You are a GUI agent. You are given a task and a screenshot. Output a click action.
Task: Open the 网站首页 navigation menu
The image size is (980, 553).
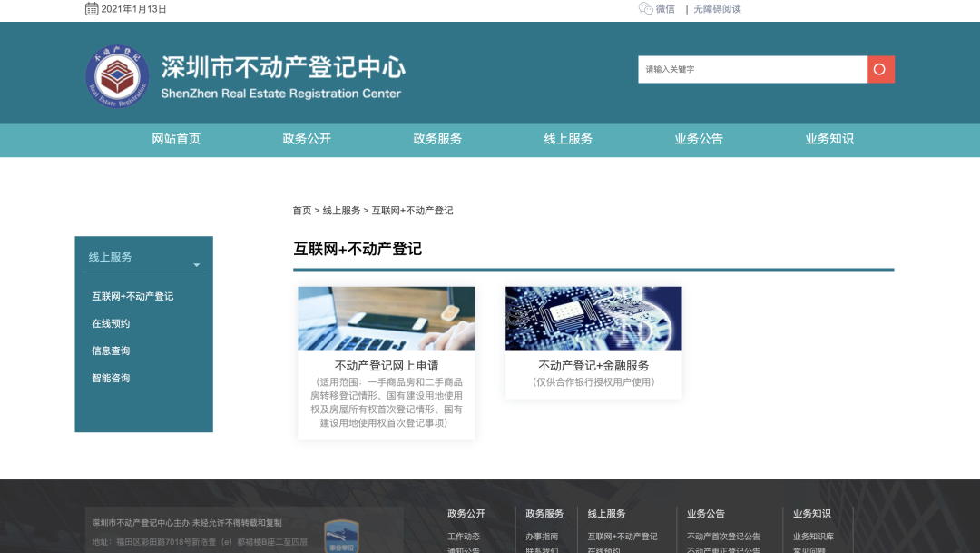tap(175, 140)
